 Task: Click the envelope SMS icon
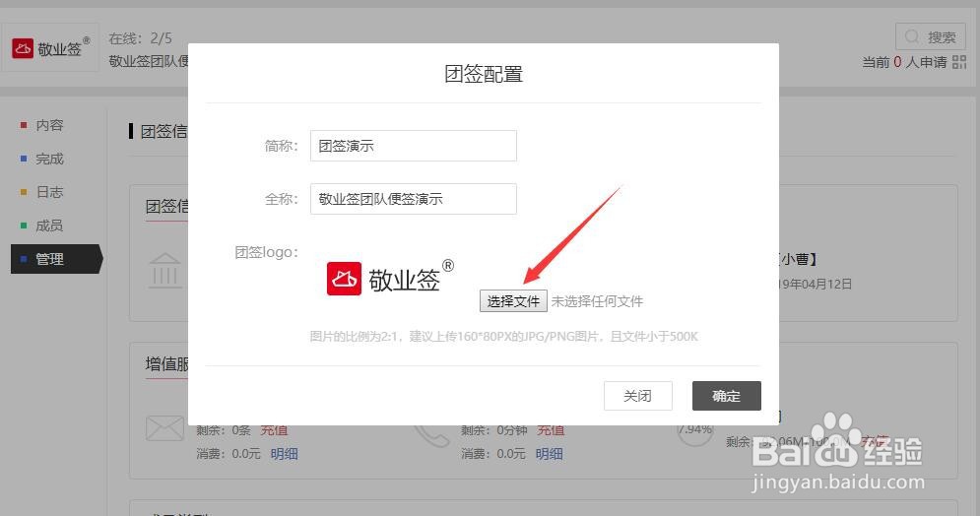(x=165, y=429)
